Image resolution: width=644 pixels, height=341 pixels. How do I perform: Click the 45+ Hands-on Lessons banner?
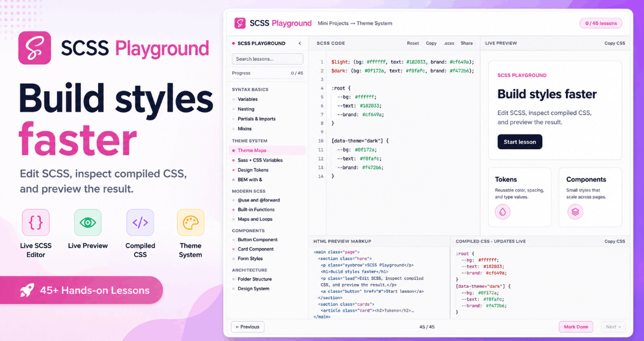[x=81, y=291]
